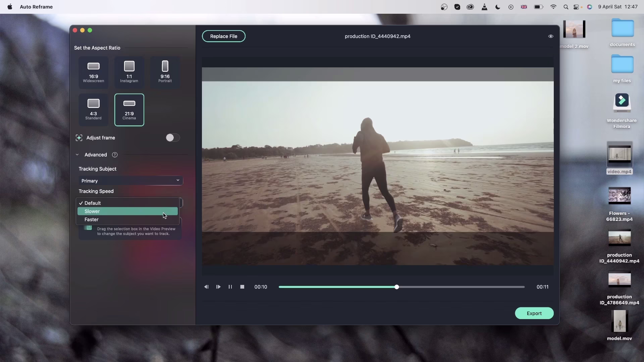Click the Replace File button
Image resolution: width=644 pixels, height=362 pixels.
coord(223,36)
